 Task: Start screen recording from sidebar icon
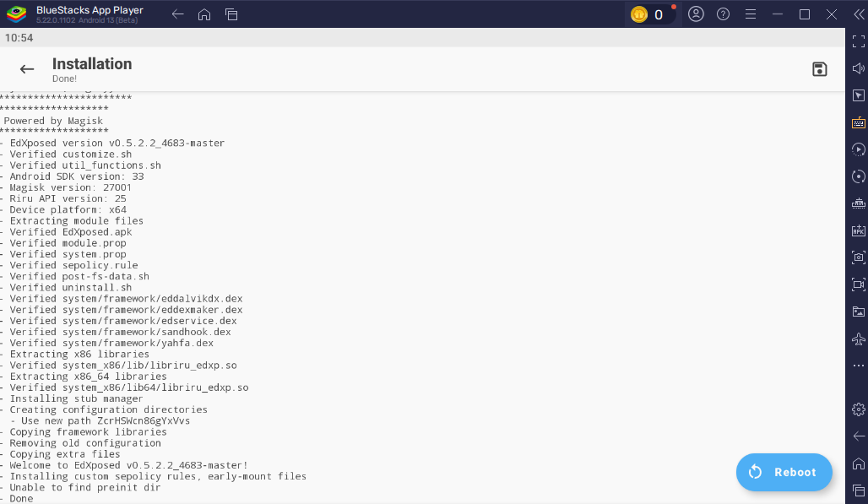coord(859,285)
